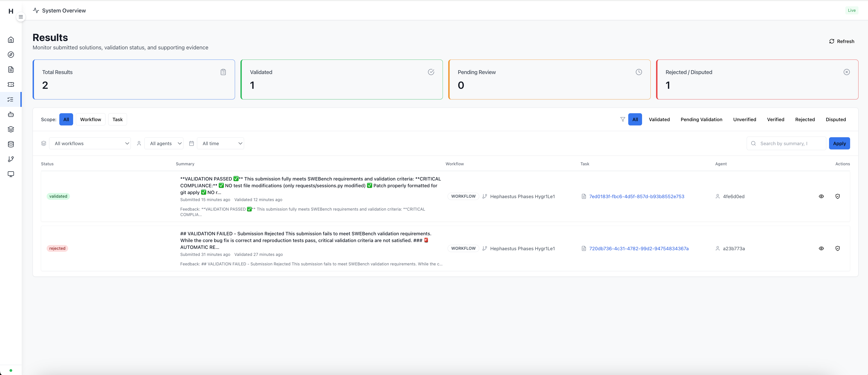
Task: Open the All agents dropdown
Action: pyautogui.click(x=164, y=144)
